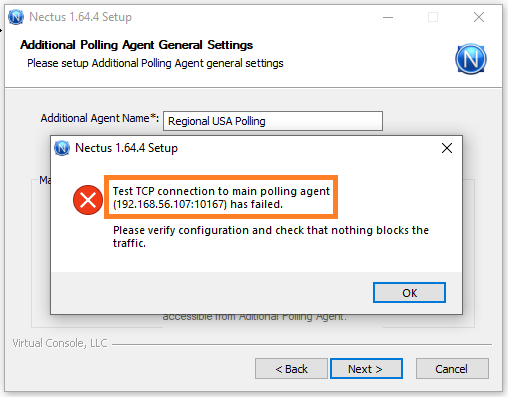Proceed with the Next button
Viewport: 510px width, 402px height.
point(366,369)
